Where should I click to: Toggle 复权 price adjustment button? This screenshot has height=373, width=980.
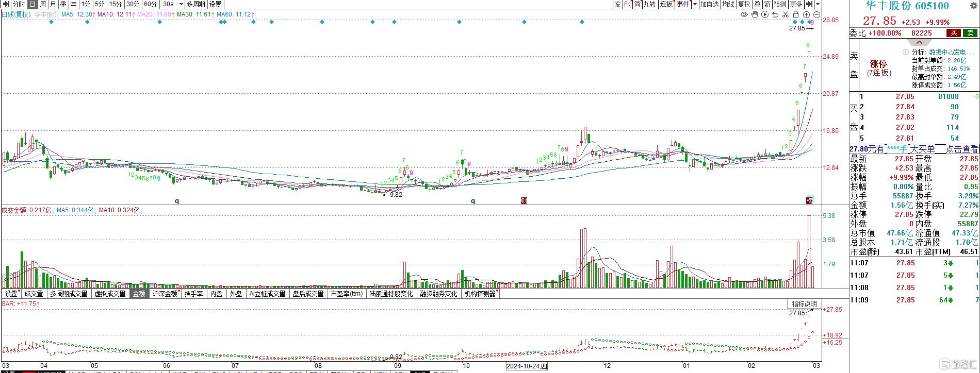pyautogui.click(x=744, y=4)
